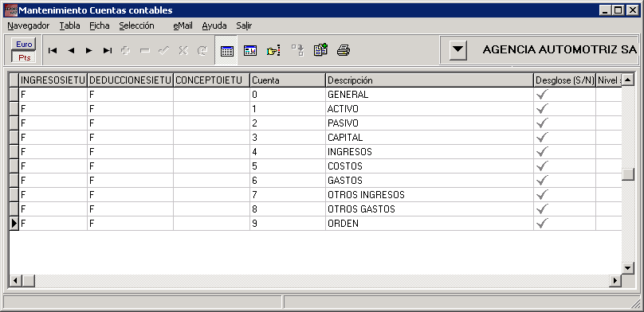
Task: Toggle Desglose check for CAPITAL row
Action: 543,138
